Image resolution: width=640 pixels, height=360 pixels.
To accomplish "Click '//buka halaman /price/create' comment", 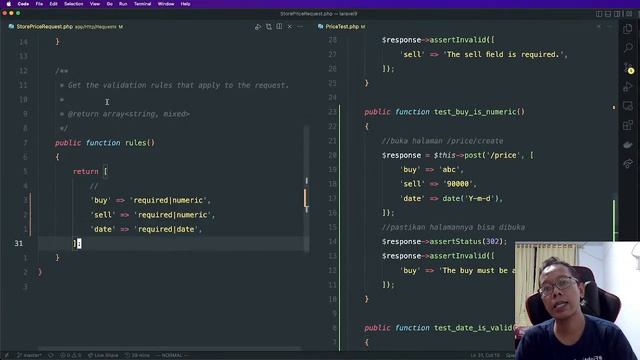I will click(442, 141).
